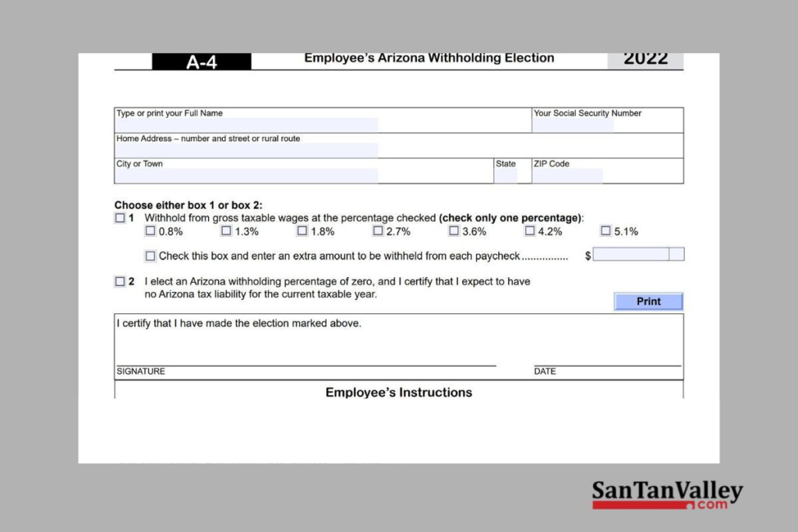The height and width of the screenshot is (532, 798).
Task: Click the DATE line
Action: pyautogui.click(x=607, y=365)
